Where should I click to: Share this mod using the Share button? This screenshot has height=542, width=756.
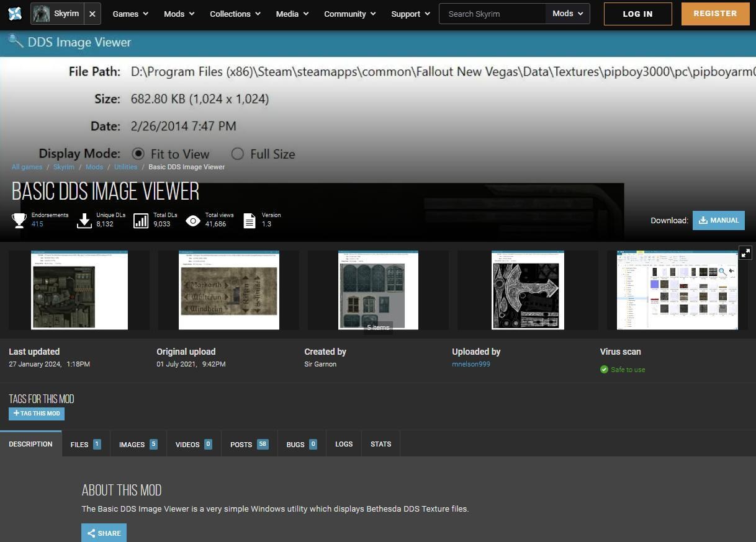coord(104,533)
